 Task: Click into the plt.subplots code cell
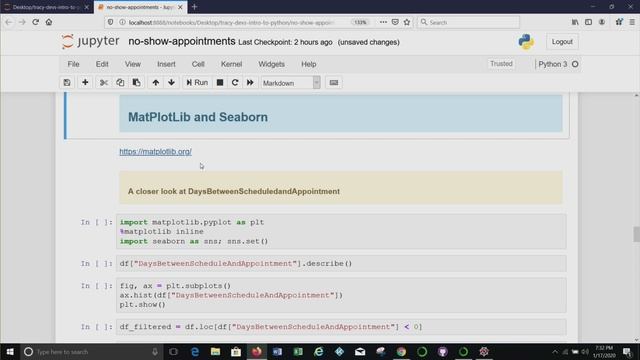pyautogui.click(x=341, y=295)
